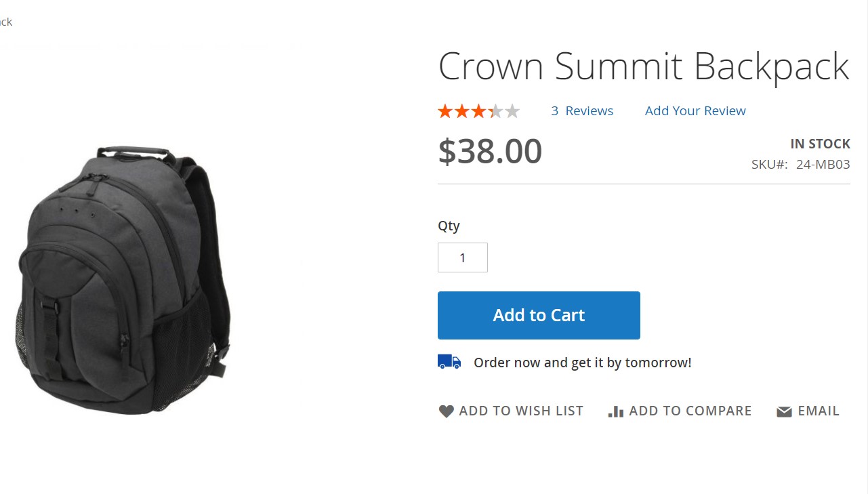This screenshot has height=494, width=868.
Task: Click the last gray rating star
Action: pyautogui.click(x=512, y=111)
